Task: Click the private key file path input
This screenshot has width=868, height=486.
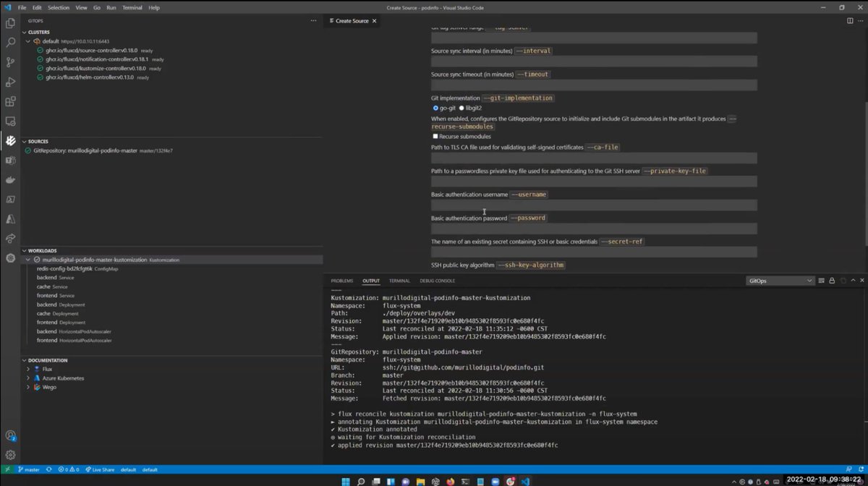Action: tap(594, 182)
